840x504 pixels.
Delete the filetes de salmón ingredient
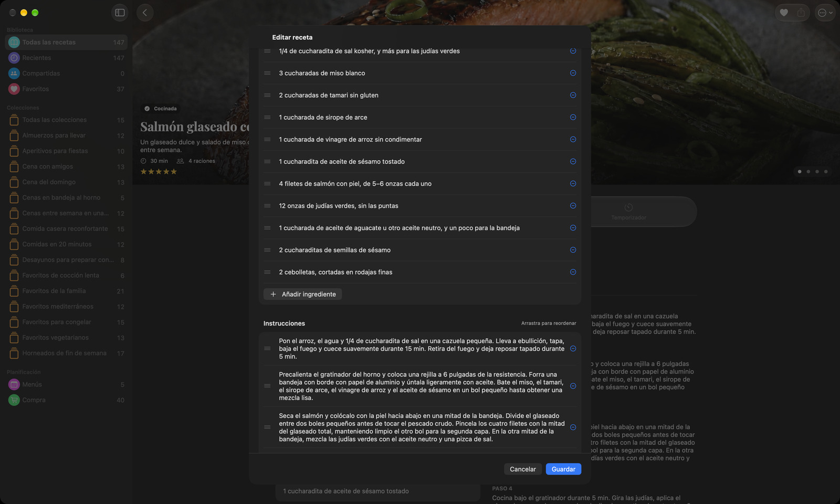(573, 183)
